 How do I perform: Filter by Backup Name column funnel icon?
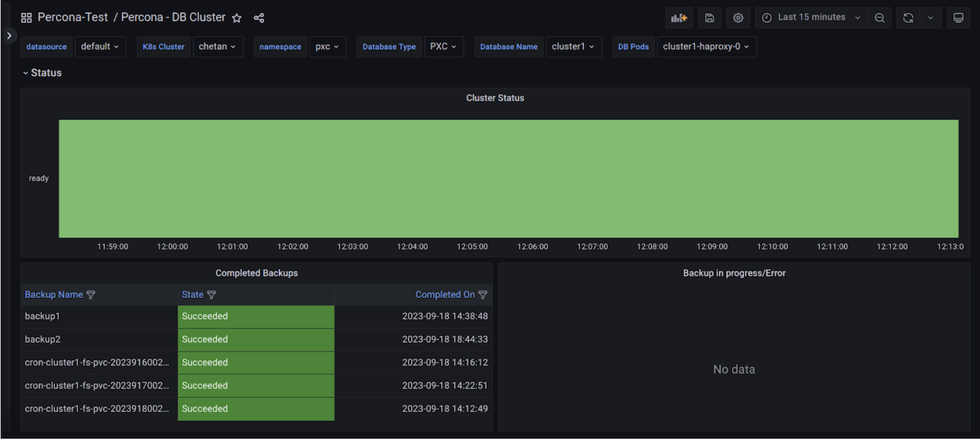[91, 295]
